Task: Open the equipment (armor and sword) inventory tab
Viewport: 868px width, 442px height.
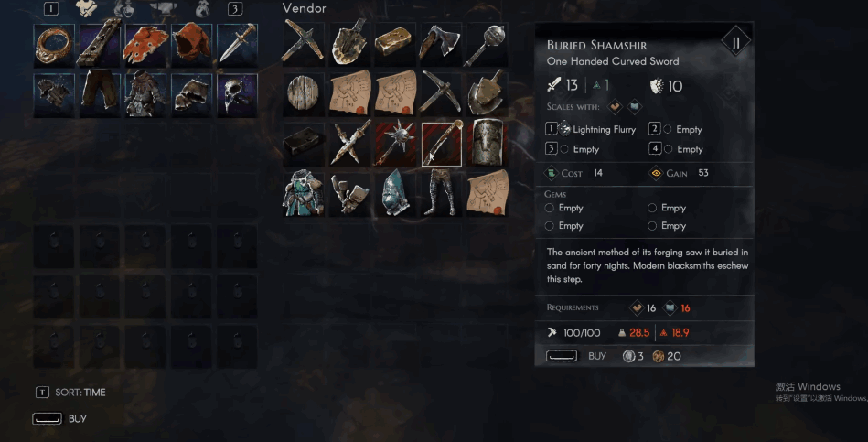Action: [87, 8]
